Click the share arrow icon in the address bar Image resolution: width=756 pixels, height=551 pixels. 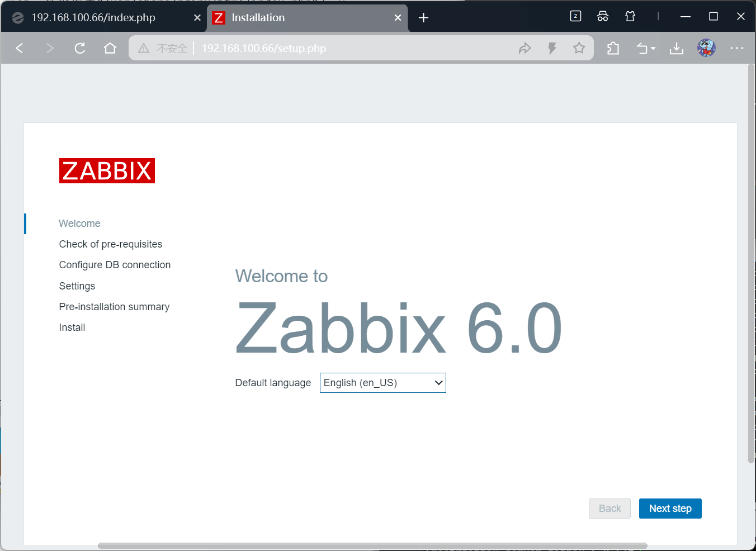(x=525, y=48)
